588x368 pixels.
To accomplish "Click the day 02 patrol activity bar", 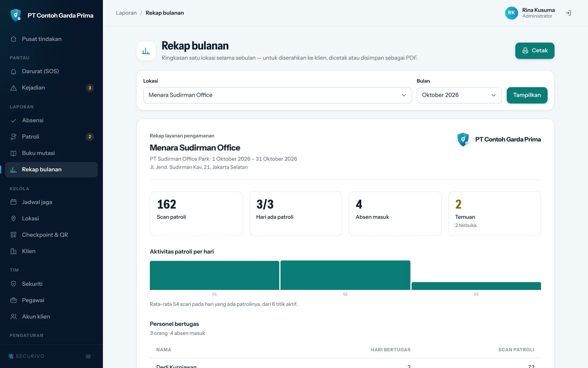I will (345, 275).
